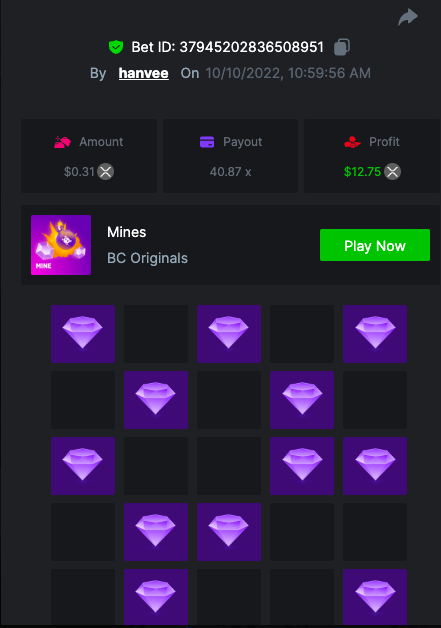The image size is (441, 628).
Task: Click the diamond tile in row three, column five
Action: (x=375, y=466)
